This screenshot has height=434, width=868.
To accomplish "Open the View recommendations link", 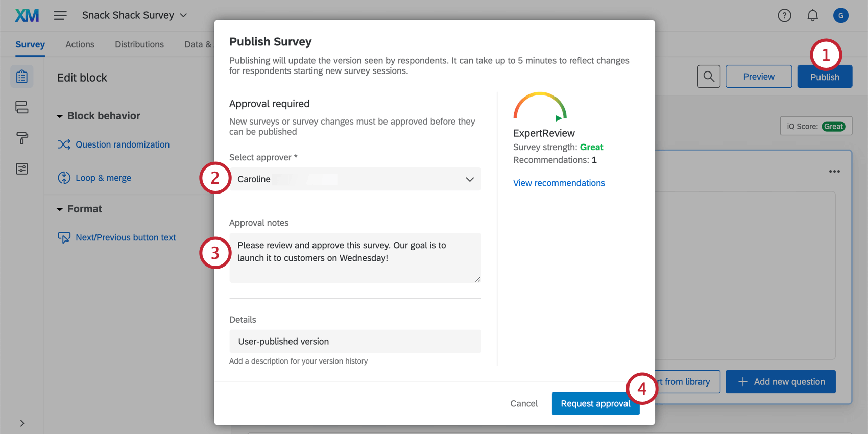I will point(559,183).
